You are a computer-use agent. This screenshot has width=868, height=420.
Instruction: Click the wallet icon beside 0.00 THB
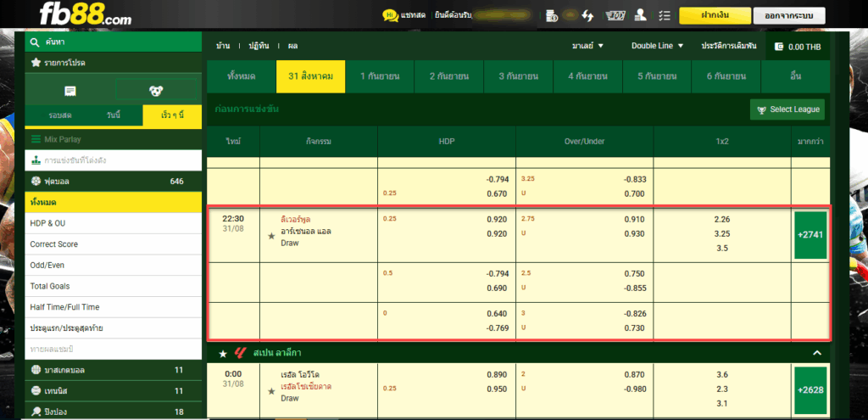click(x=780, y=47)
